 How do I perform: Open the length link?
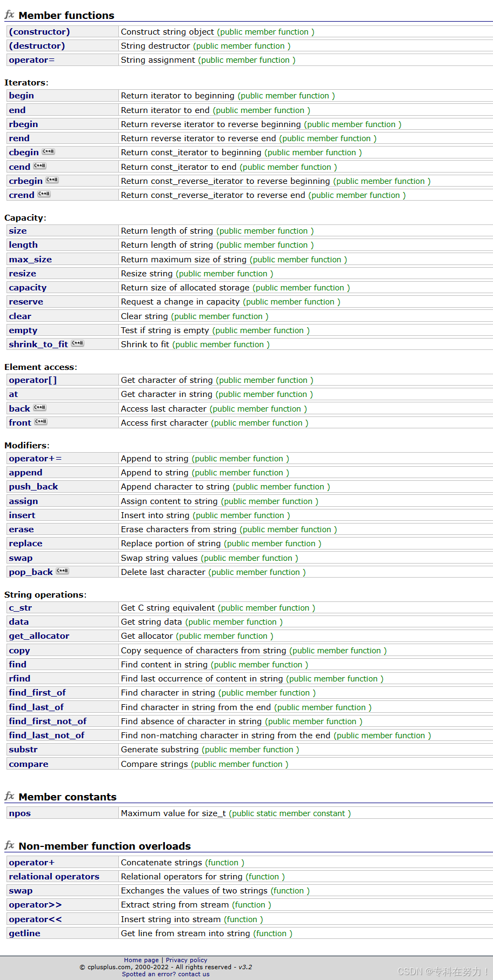point(23,245)
